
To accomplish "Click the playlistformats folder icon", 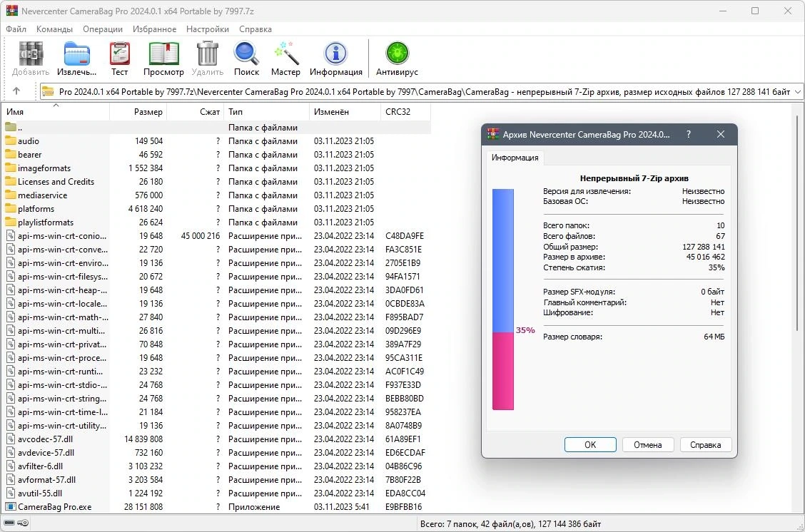I will [11, 222].
